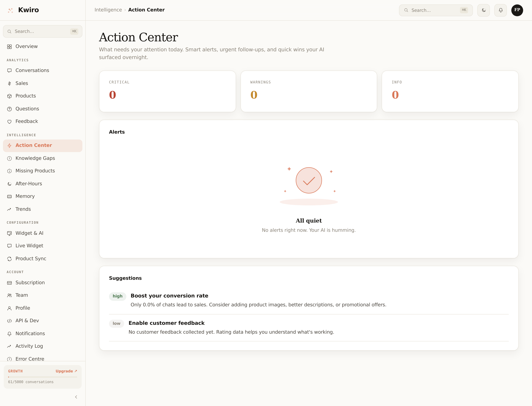This screenshot has height=406, width=532.
Task: Click the GROWTH plan label
Action: [15, 371]
